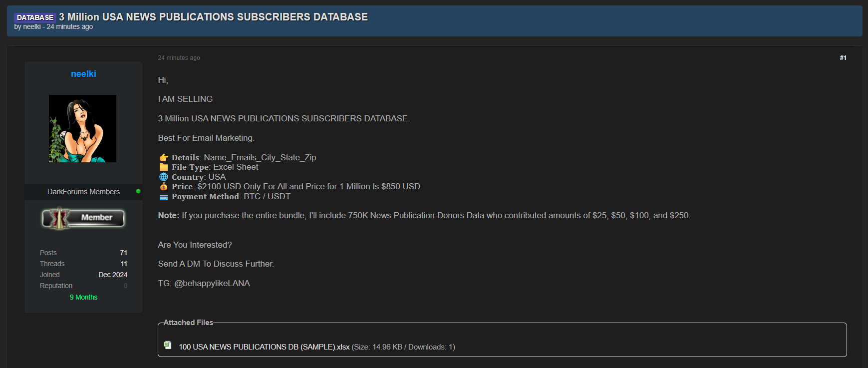Click the green "9 Months" label
868x368 pixels.
point(83,297)
